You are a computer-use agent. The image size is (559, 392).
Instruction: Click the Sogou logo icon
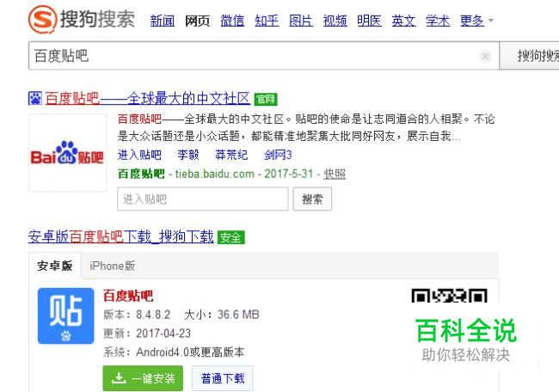click(42, 20)
